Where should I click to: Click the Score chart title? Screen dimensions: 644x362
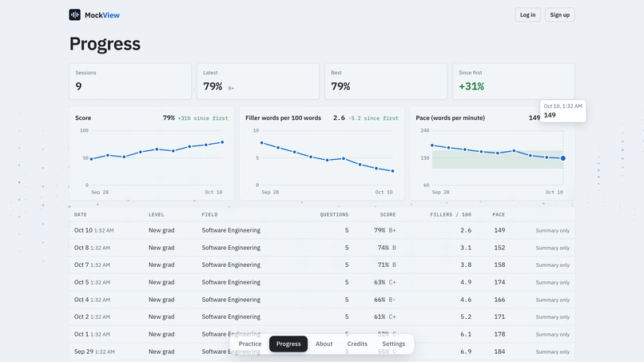83,118
